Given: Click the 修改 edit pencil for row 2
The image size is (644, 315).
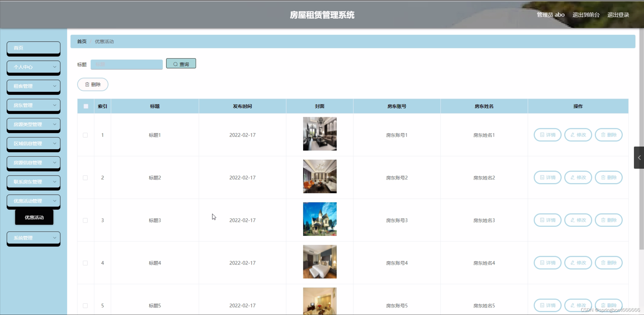Looking at the screenshot, I should 578,178.
